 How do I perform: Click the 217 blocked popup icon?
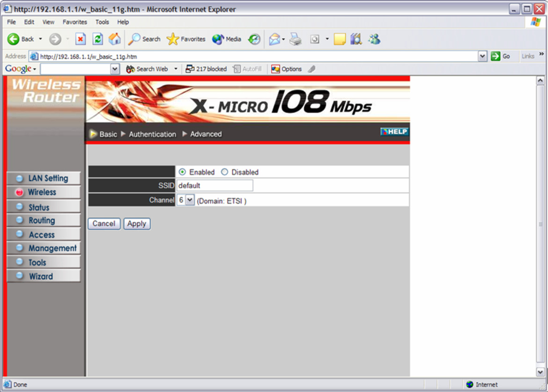tap(190, 69)
